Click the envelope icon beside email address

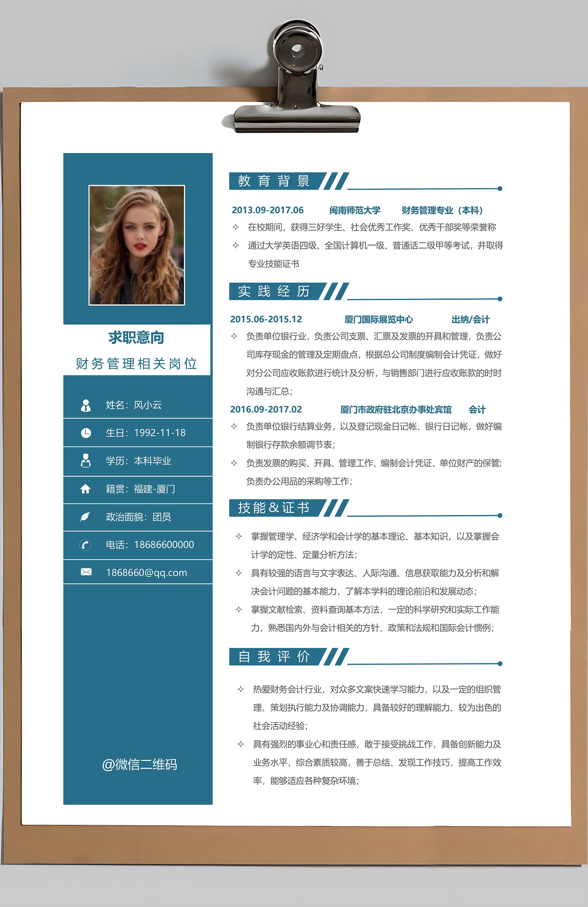coord(86,572)
